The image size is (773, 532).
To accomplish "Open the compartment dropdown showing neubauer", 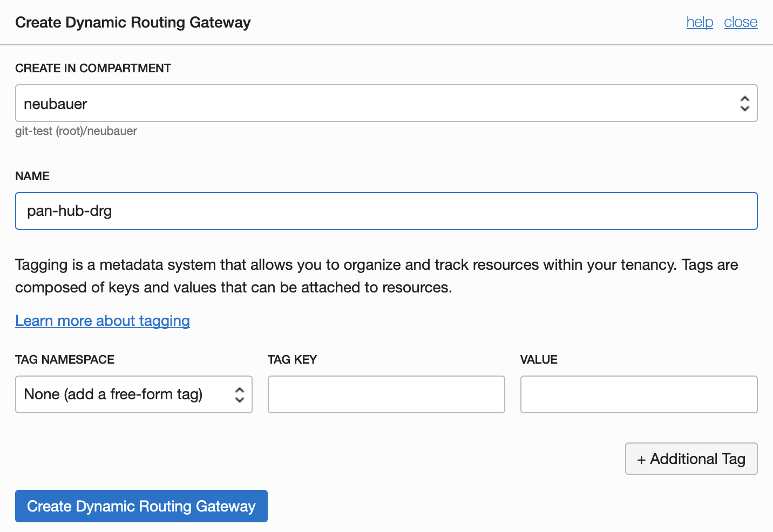I will [378, 103].
